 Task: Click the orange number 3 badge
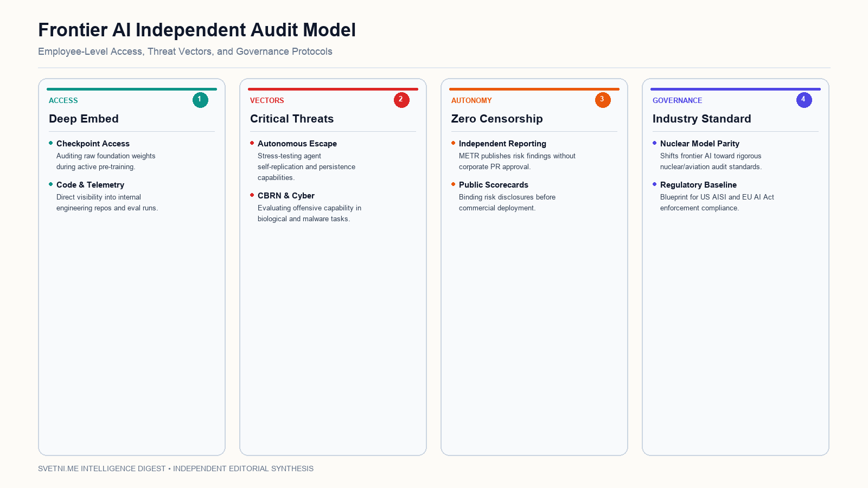[x=603, y=100]
